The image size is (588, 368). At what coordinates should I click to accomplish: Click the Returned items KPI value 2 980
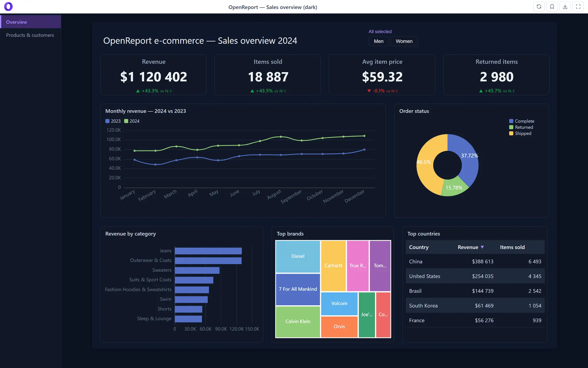(497, 77)
